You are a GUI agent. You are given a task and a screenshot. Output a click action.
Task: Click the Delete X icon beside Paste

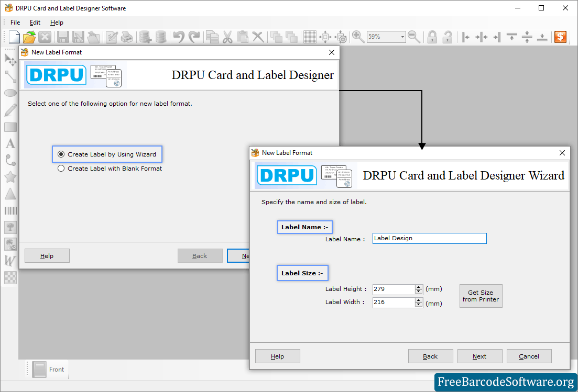pos(258,37)
